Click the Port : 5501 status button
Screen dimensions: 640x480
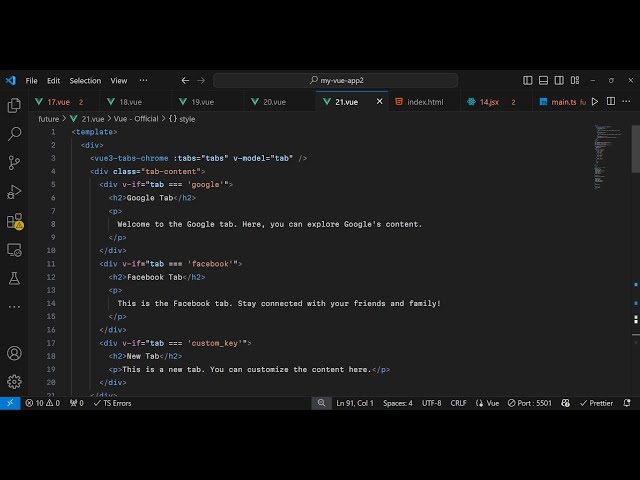[530, 403]
